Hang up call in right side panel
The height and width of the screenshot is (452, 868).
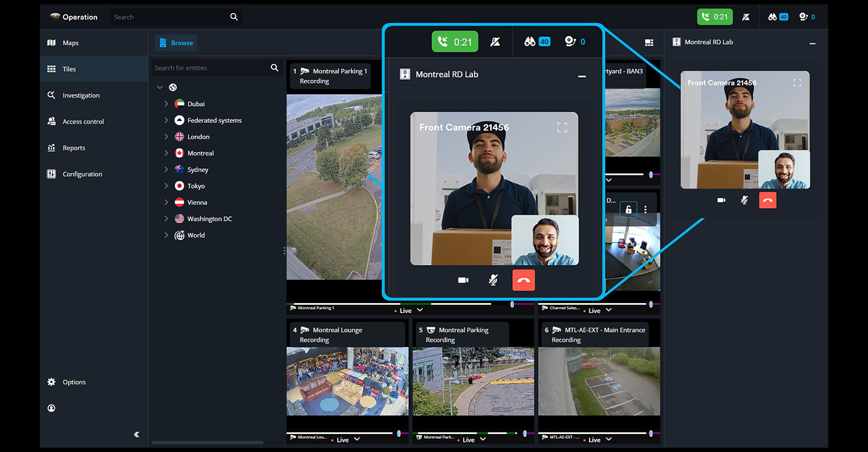(x=767, y=200)
